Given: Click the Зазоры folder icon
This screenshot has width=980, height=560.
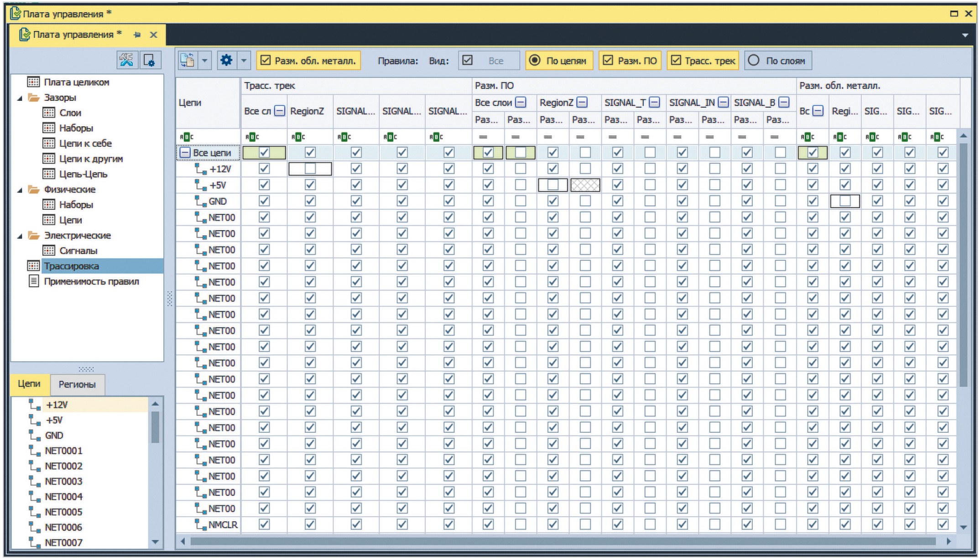Looking at the screenshot, I should [x=33, y=97].
